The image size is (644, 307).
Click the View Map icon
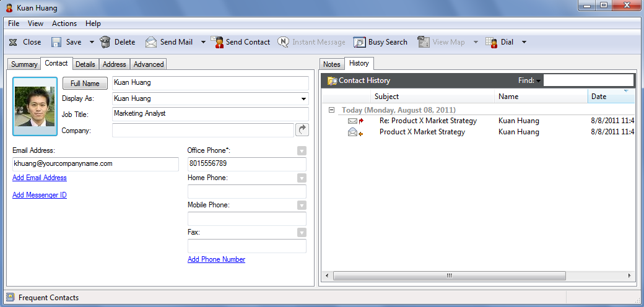[424, 42]
